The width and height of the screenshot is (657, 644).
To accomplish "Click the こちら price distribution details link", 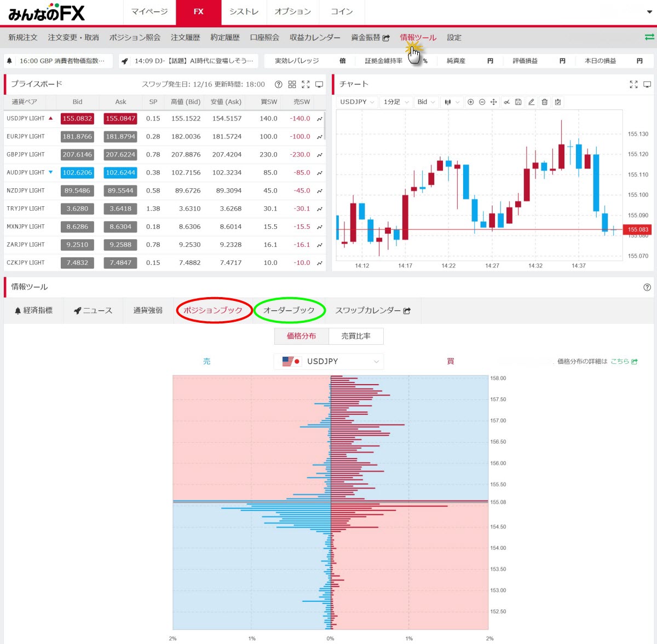I will tap(624, 362).
